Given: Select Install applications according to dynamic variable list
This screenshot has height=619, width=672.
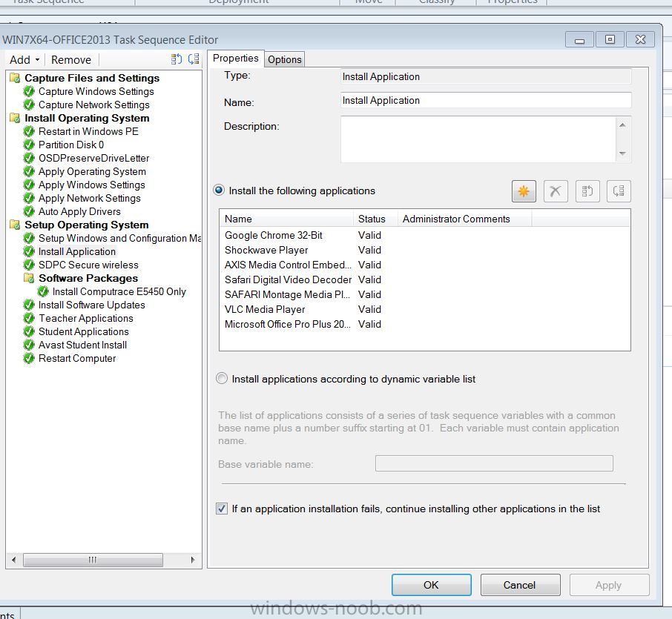Looking at the screenshot, I should pos(222,378).
